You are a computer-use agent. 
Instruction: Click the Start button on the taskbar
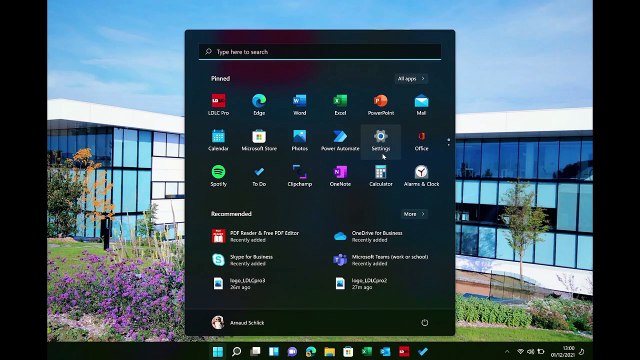[x=218, y=351]
